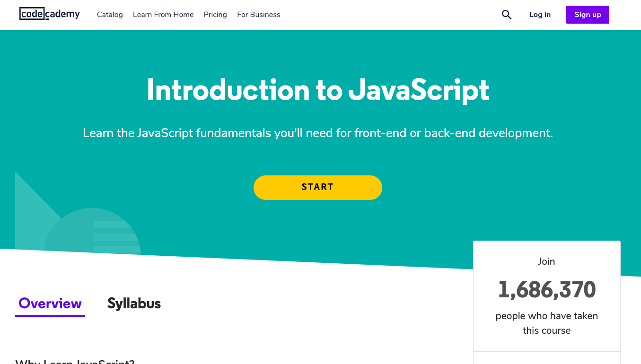The width and height of the screenshot is (641, 364).
Task: Switch to the Syllabus tab
Action: [x=134, y=303]
